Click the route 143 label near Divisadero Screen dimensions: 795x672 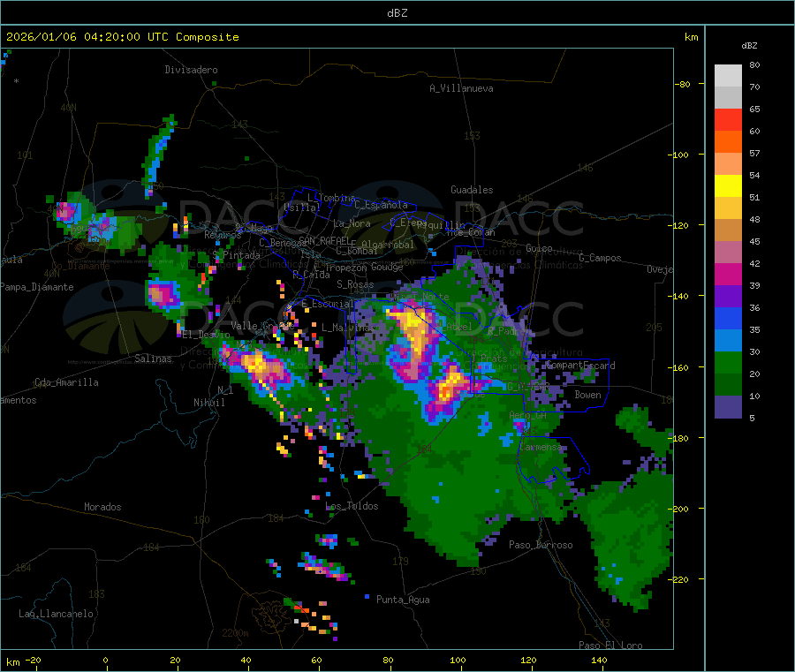(239, 124)
